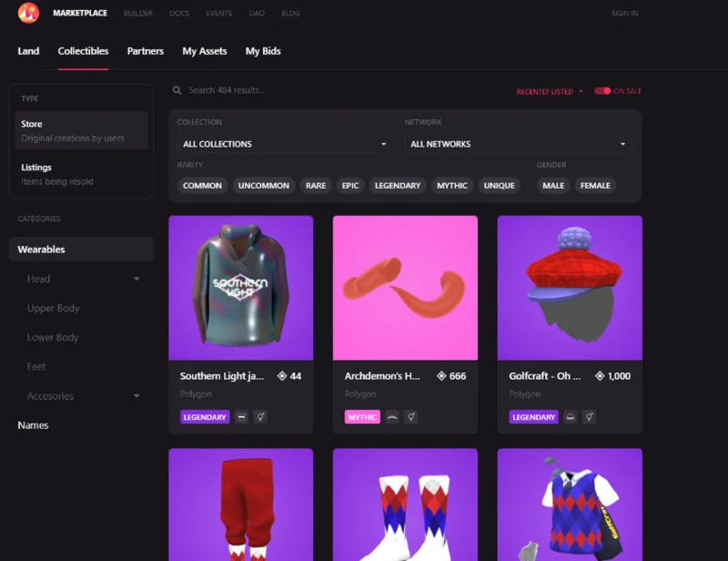Click the Decentraland logo icon

point(29,13)
